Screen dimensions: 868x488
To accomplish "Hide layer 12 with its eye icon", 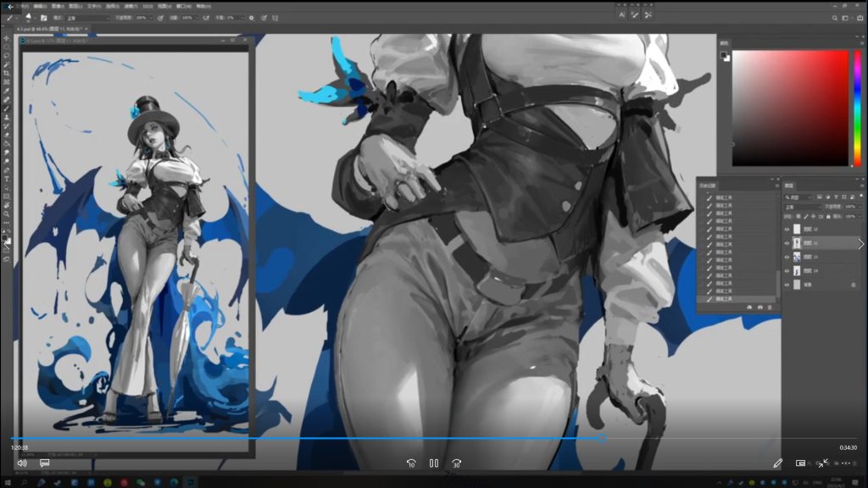I will click(787, 229).
